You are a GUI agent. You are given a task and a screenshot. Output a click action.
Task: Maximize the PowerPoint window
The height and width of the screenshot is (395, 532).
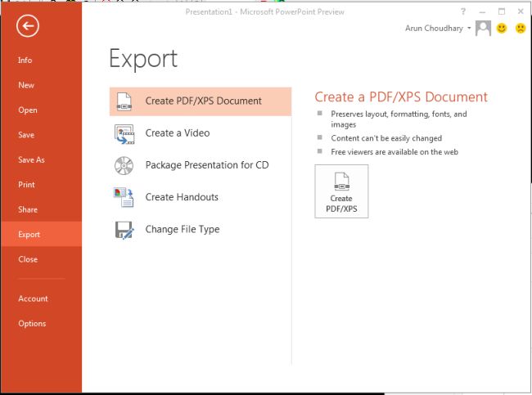pyautogui.click(x=502, y=11)
